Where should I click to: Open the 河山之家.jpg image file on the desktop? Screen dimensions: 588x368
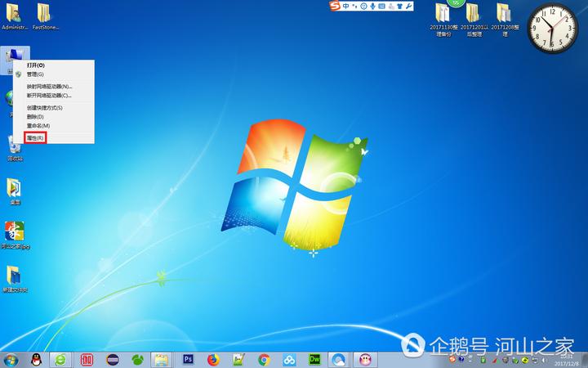[x=15, y=235]
